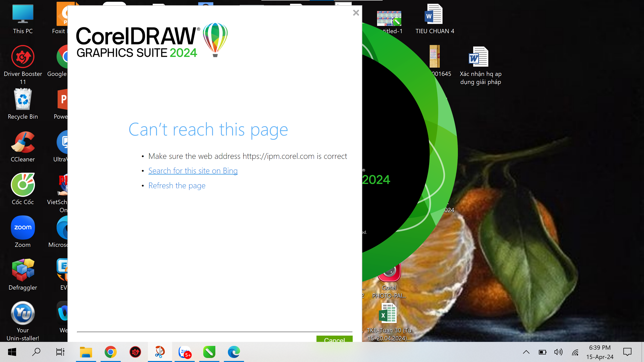
Task: Select Your Unin-staller! desktop icon
Action: [23, 321]
